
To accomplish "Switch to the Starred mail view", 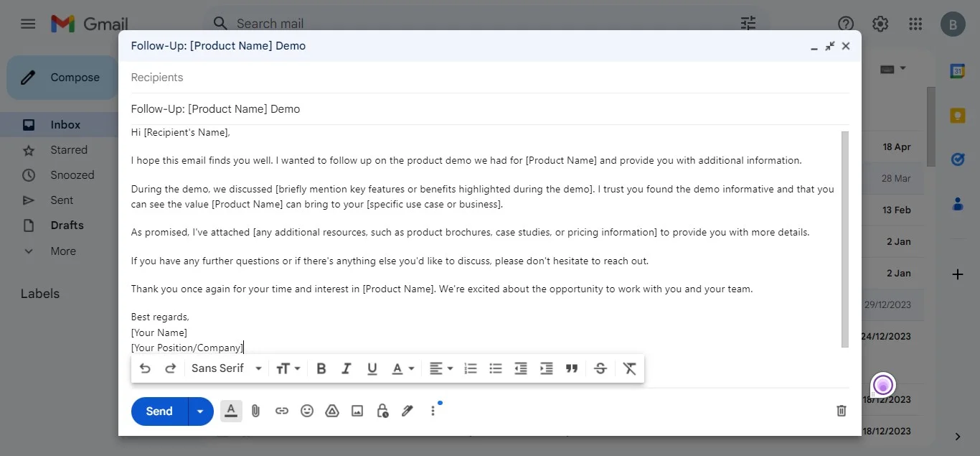I will pos(69,149).
